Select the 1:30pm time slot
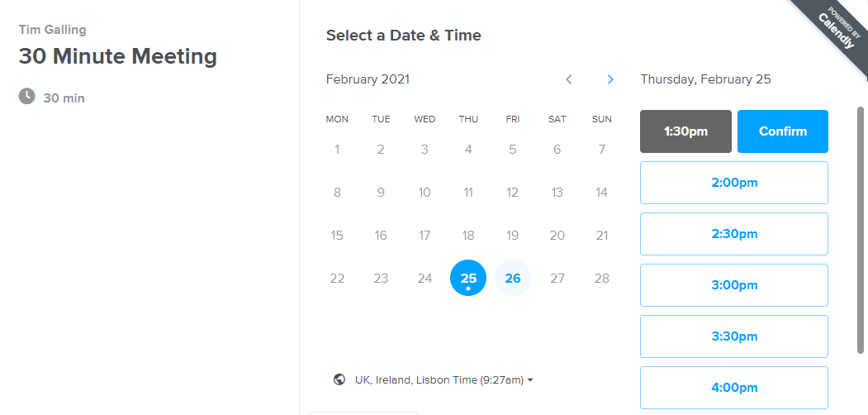The width and height of the screenshot is (868, 415). coord(685,131)
